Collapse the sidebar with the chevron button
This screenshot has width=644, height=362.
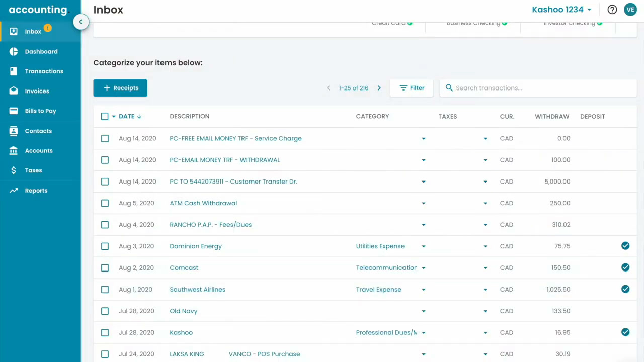(x=80, y=22)
